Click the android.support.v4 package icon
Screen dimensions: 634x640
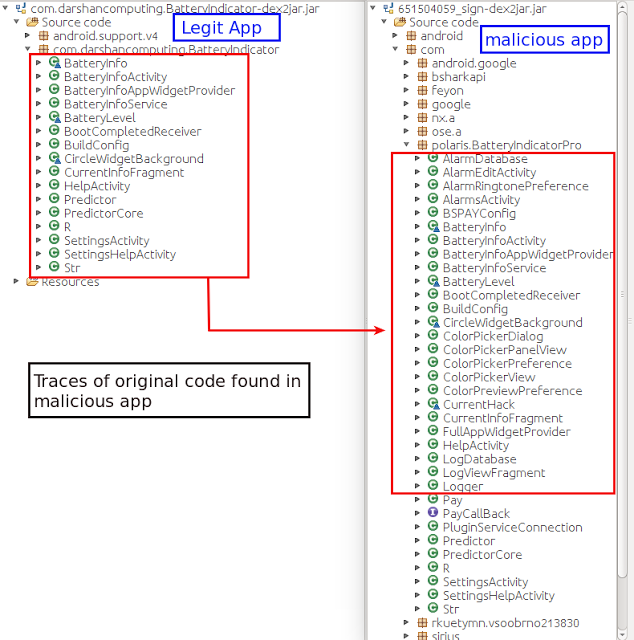click(x=44, y=35)
